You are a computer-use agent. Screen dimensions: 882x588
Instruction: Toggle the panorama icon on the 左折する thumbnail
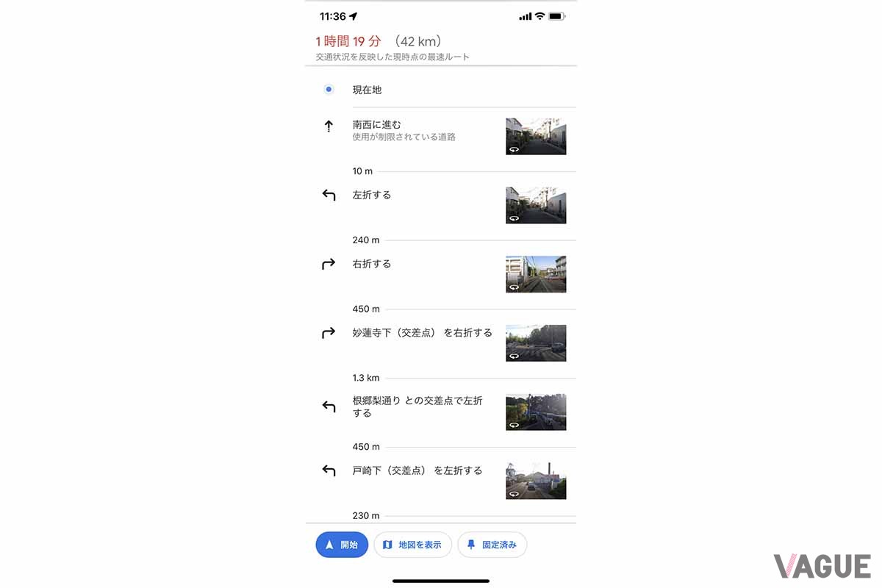(513, 218)
